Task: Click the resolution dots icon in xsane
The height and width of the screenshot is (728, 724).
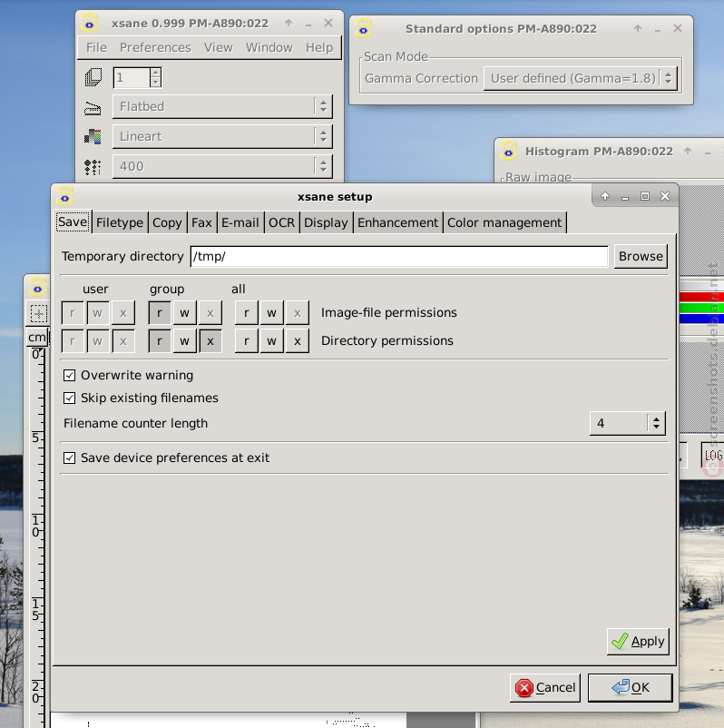Action: point(93,167)
